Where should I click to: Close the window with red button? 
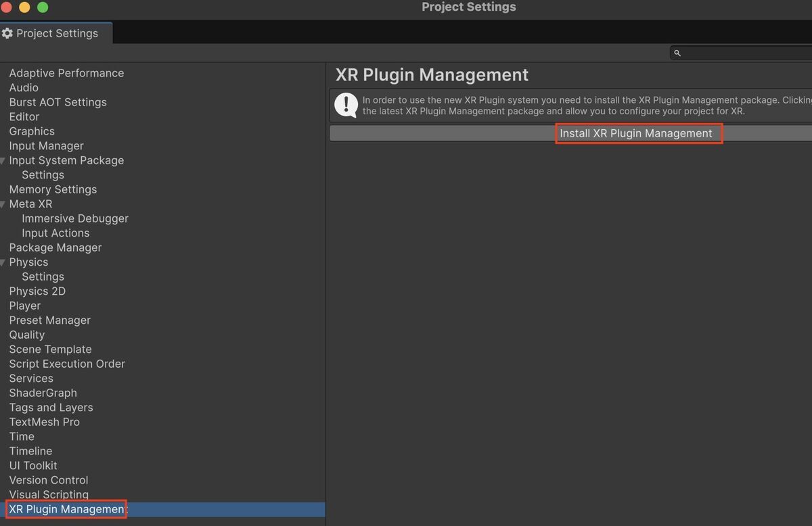pos(7,7)
